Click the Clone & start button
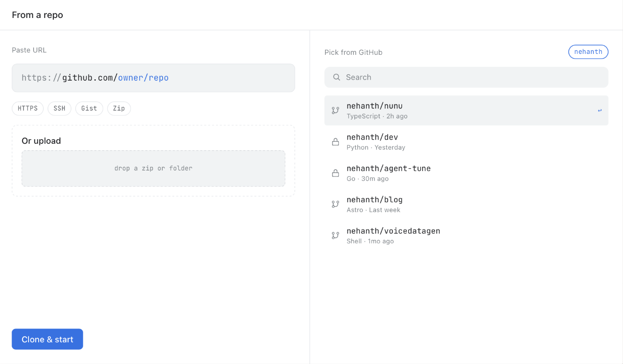 (x=47, y=339)
